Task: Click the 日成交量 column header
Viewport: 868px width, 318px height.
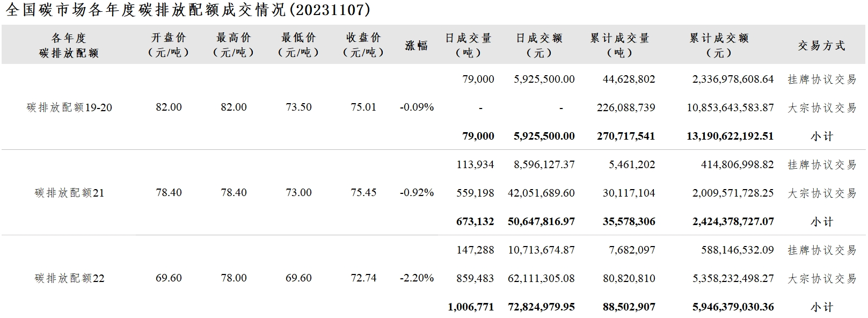Action: click(468, 46)
